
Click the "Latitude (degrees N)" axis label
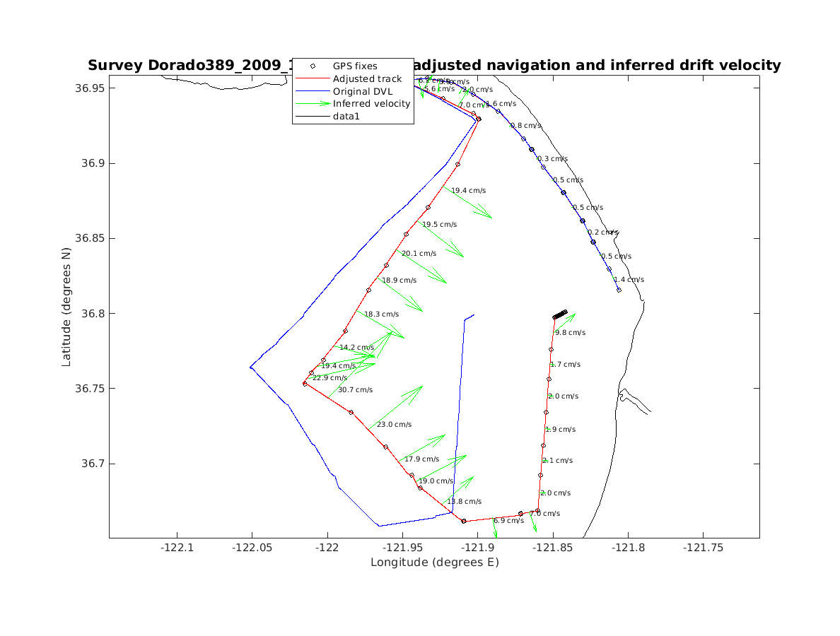(66, 306)
